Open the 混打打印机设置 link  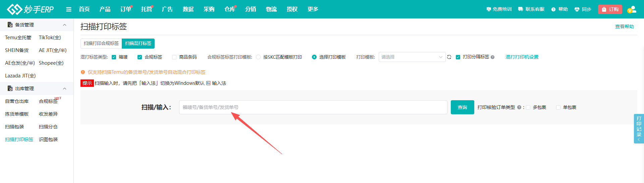(522, 57)
